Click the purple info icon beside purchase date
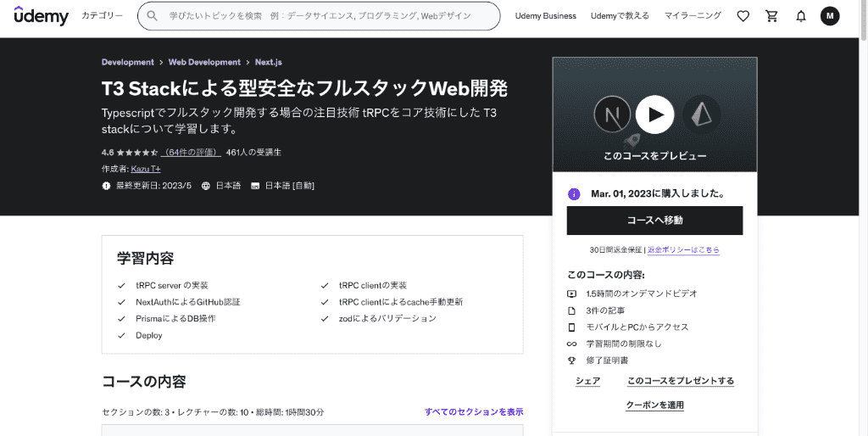The width and height of the screenshot is (868, 436). pyautogui.click(x=574, y=194)
